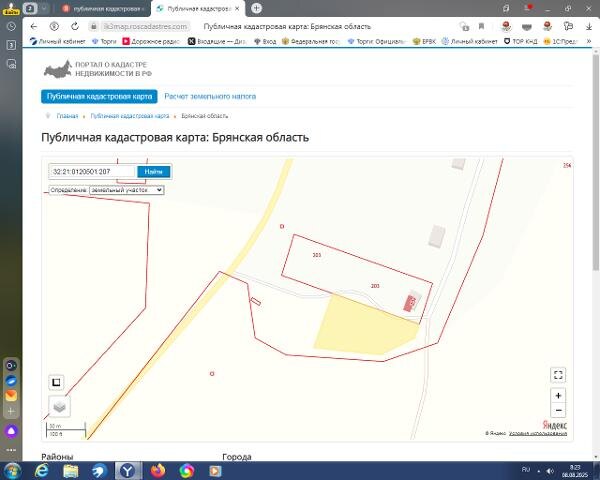
Task: Click the Найти search button
Action: pos(154,171)
